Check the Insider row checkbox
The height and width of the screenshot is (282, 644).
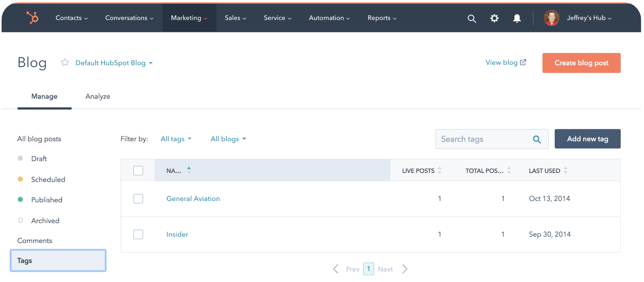tap(138, 235)
